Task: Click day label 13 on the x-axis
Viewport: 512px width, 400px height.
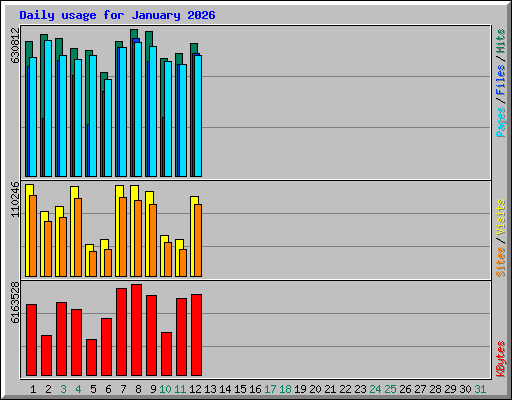Action: [210, 389]
